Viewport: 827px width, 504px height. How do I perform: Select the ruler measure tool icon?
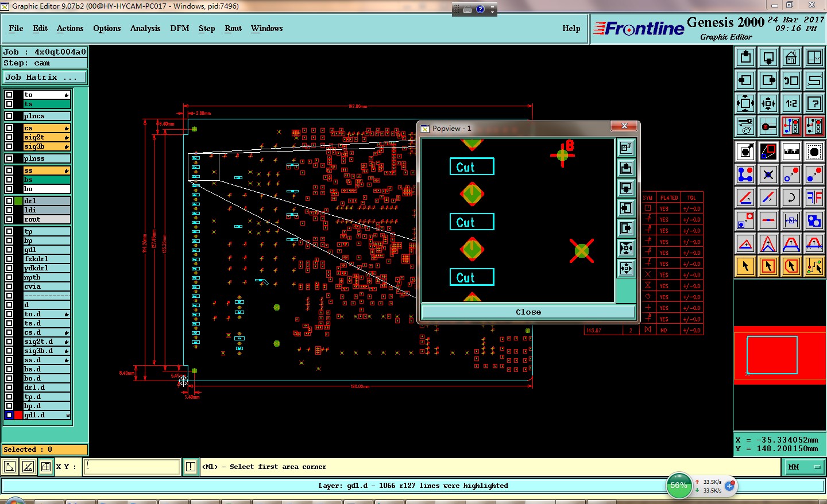point(791,152)
